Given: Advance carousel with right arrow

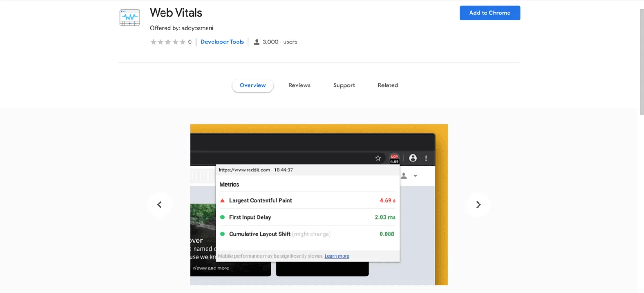Looking at the screenshot, I should point(478,205).
